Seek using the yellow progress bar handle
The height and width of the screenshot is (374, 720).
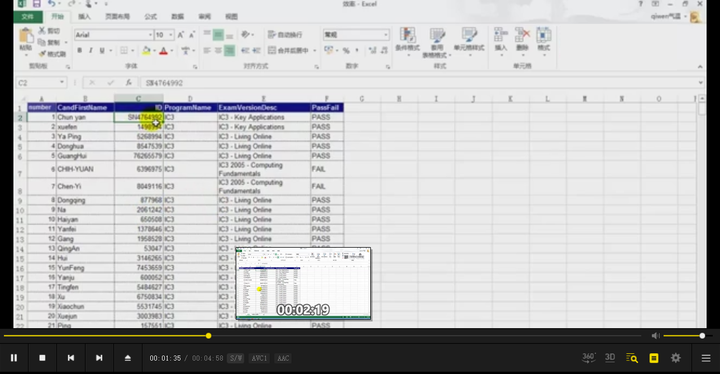coord(208,336)
